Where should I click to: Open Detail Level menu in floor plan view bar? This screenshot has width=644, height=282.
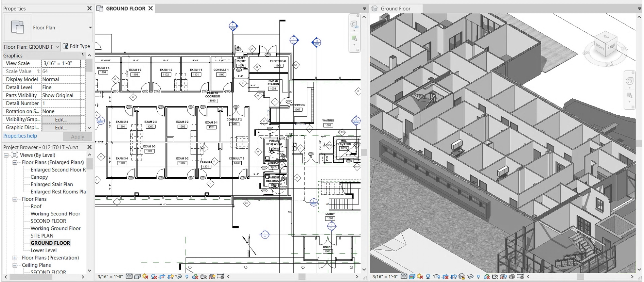129,276
